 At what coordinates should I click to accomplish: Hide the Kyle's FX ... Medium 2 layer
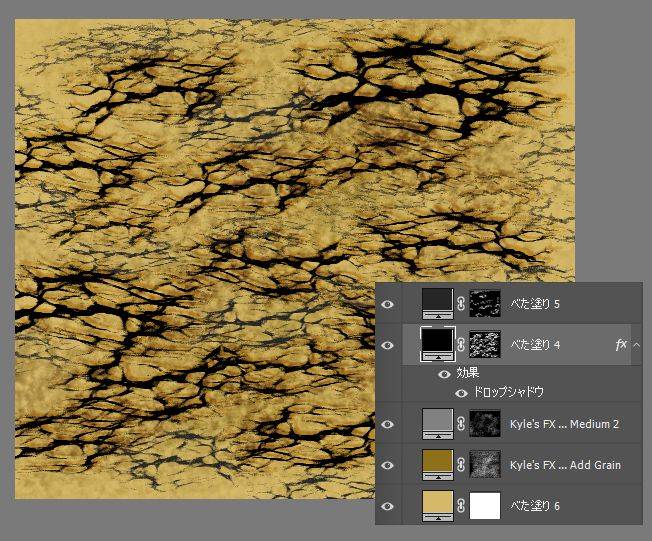point(387,424)
